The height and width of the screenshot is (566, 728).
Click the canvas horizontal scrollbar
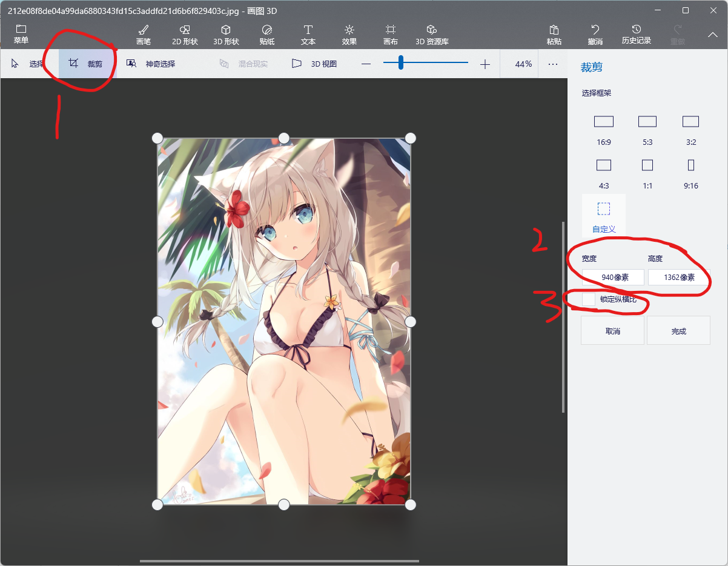click(279, 561)
